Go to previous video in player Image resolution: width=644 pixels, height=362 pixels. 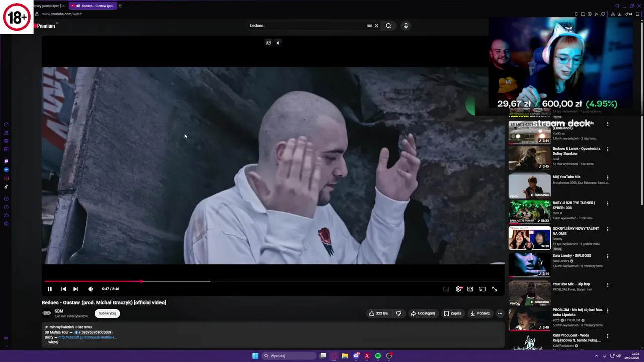click(x=63, y=289)
